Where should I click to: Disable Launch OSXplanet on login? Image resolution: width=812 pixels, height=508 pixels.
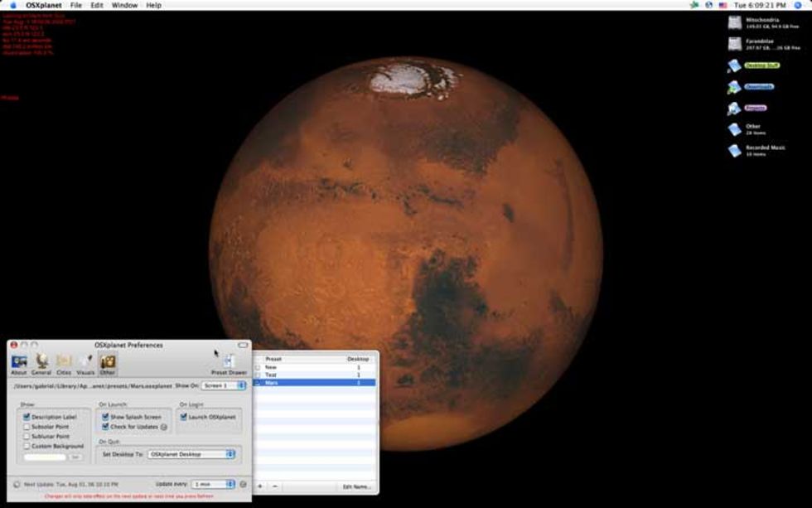(184, 417)
